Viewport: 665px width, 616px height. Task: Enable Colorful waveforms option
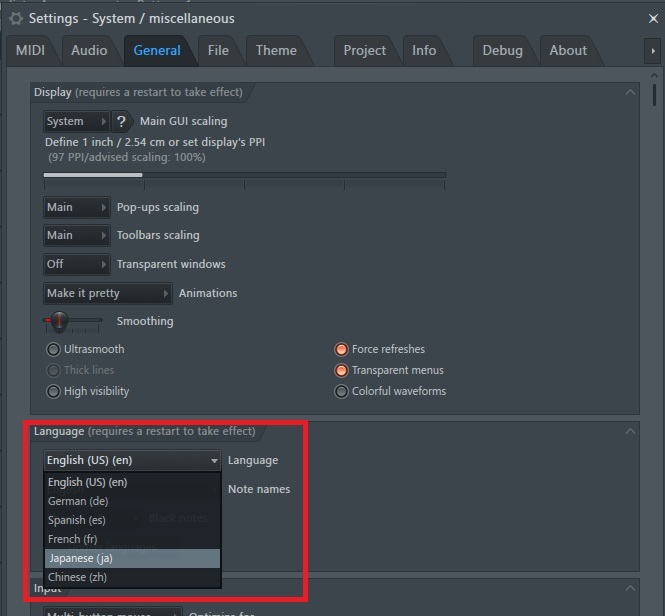pos(342,391)
